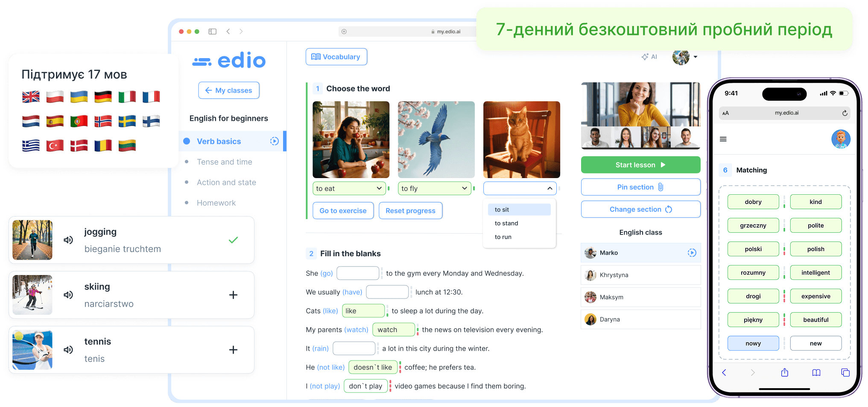Click the session icon next to Verb basics

[274, 141]
